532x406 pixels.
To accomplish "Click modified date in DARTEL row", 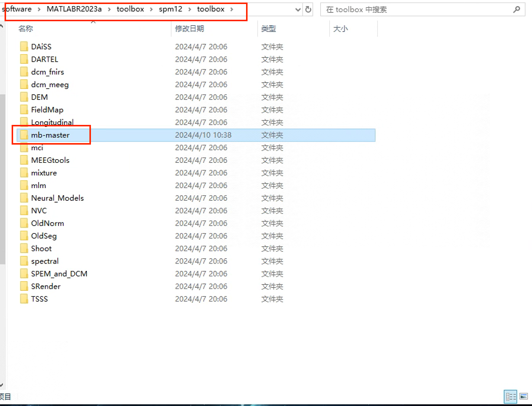I will click(x=201, y=59).
